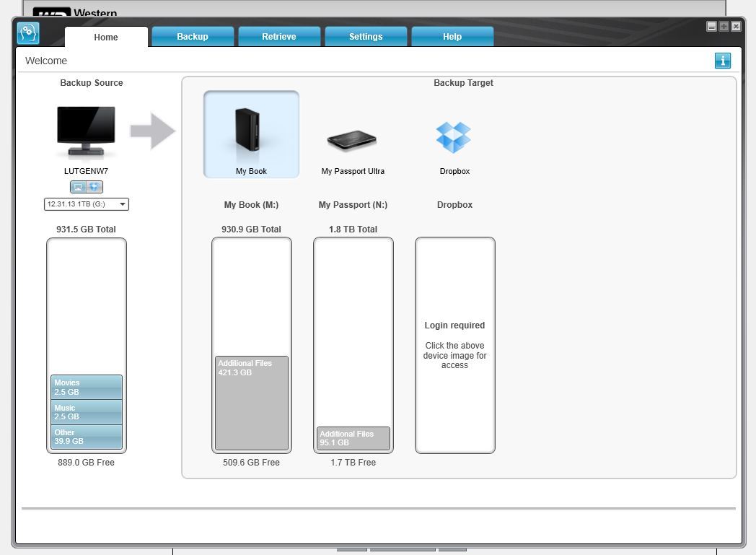Image resolution: width=756 pixels, height=555 pixels.
Task: Open the 12.31.13 1TB (G:) drive dropdown
Action: [x=87, y=204]
